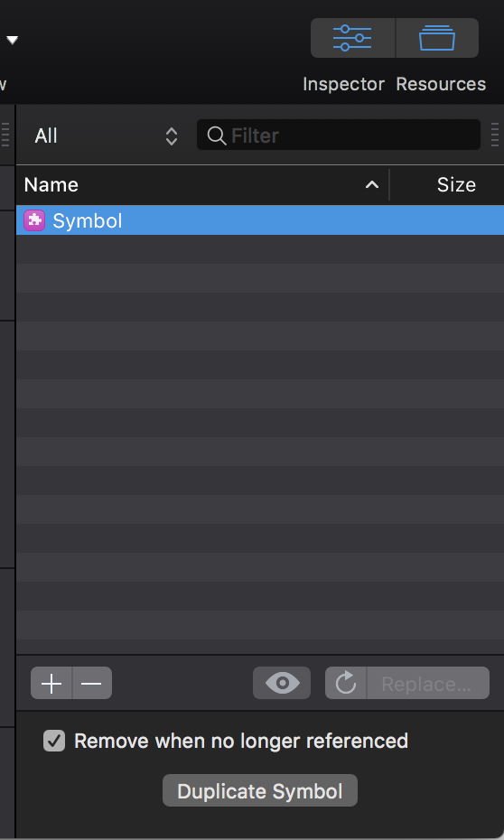Toggle Name column sort direction arrow
Viewport: 504px width, 840px height.
372,185
